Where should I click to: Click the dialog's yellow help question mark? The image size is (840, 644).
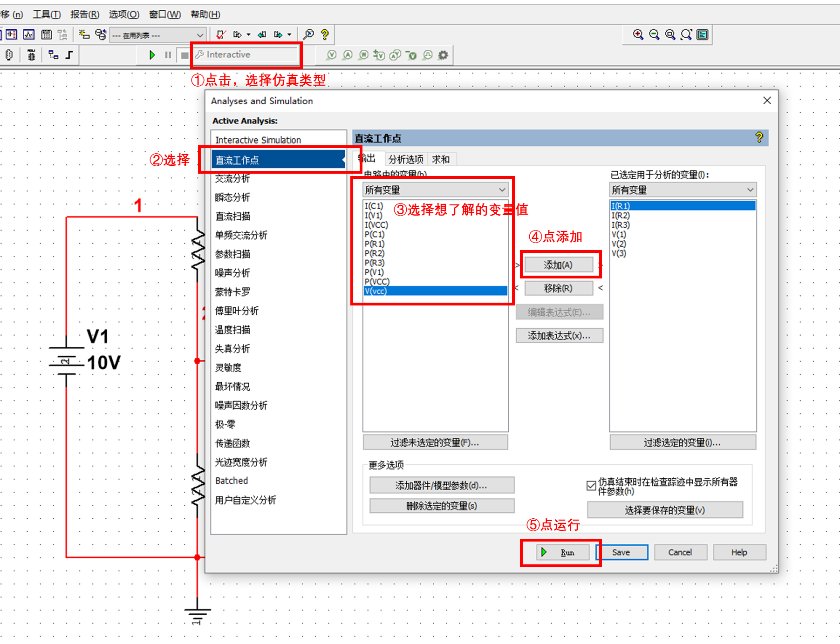(x=759, y=137)
